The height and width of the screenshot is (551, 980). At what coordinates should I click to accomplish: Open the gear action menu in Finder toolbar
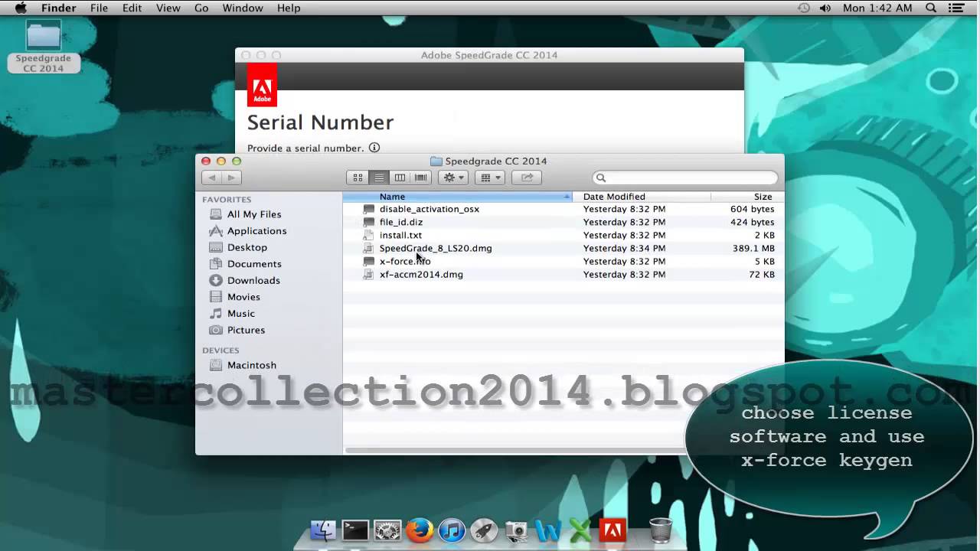point(454,178)
